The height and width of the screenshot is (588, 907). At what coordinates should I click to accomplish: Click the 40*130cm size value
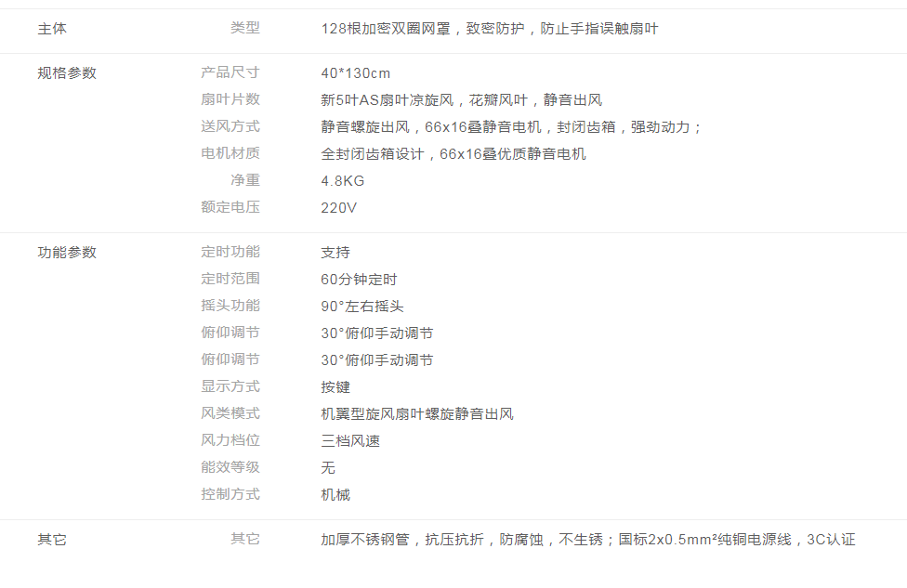(356, 73)
